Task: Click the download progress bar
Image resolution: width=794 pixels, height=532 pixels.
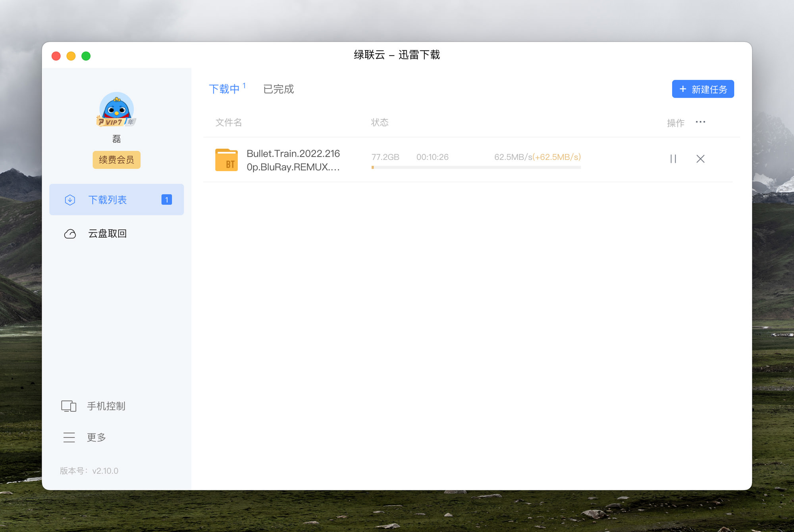Action: pyautogui.click(x=476, y=167)
